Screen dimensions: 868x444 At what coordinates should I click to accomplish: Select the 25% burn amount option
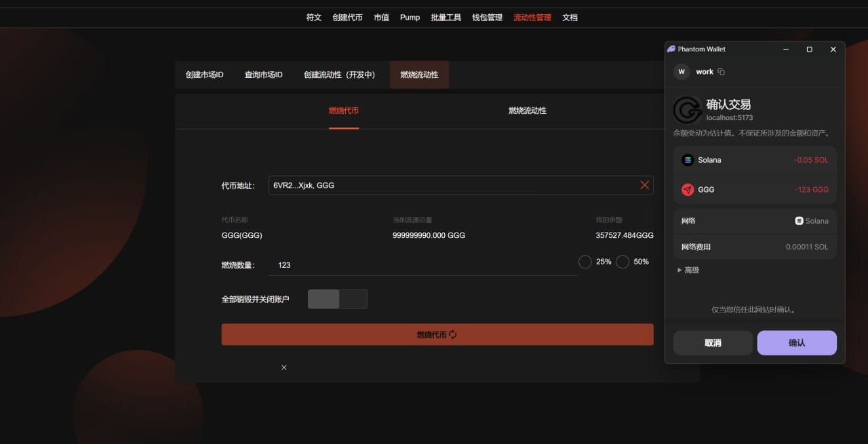coord(585,262)
